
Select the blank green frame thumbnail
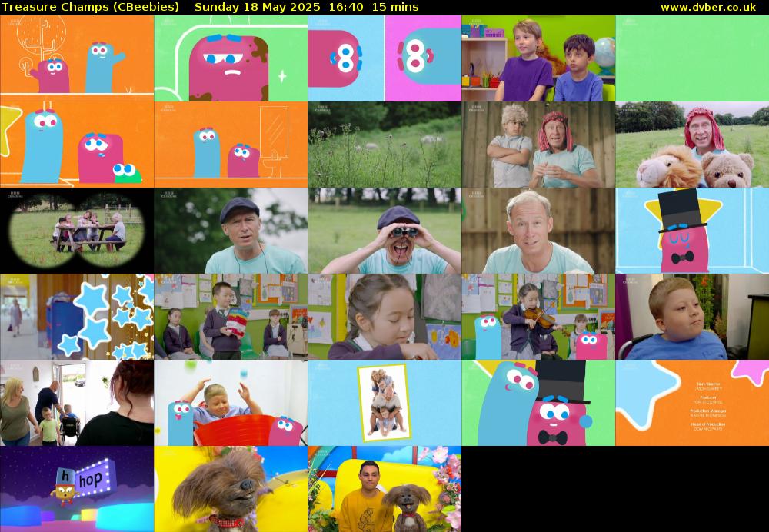[x=692, y=58]
